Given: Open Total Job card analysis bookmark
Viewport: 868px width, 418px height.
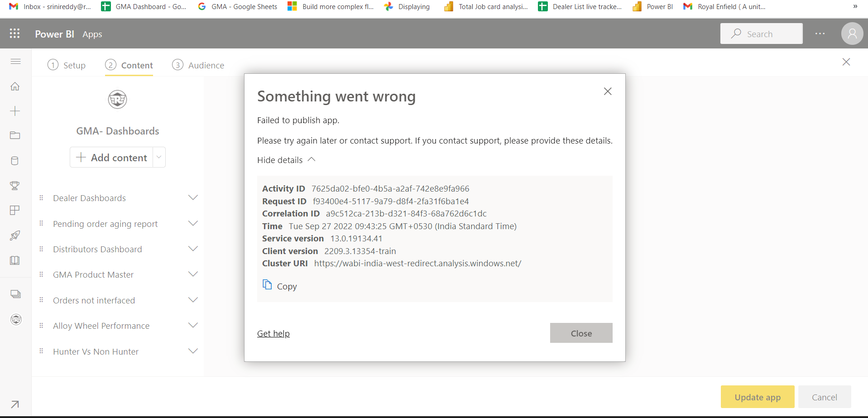Looking at the screenshot, I should pos(486,6).
